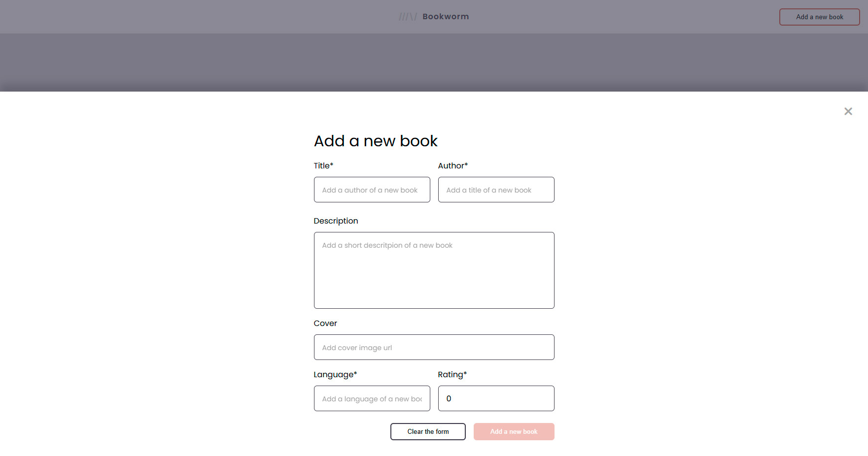Click the Rating* label
Image resolution: width=868 pixels, height=456 pixels.
tap(452, 374)
